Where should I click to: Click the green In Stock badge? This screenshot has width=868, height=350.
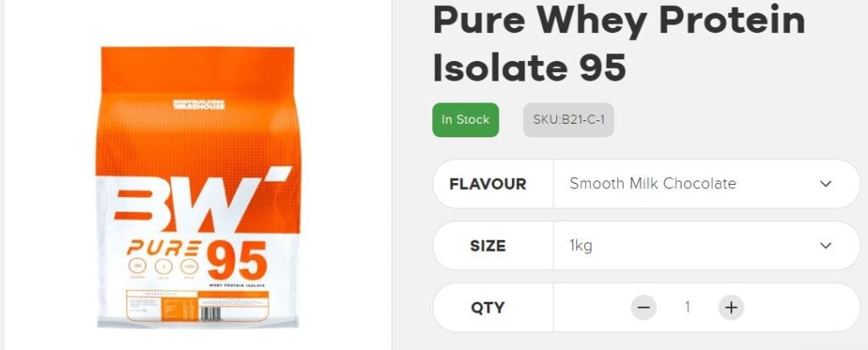pyautogui.click(x=465, y=119)
